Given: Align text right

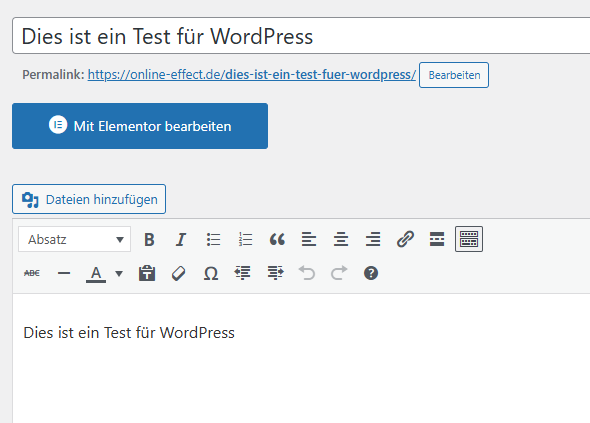Looking at the screenshot, I should coord(373,239).
